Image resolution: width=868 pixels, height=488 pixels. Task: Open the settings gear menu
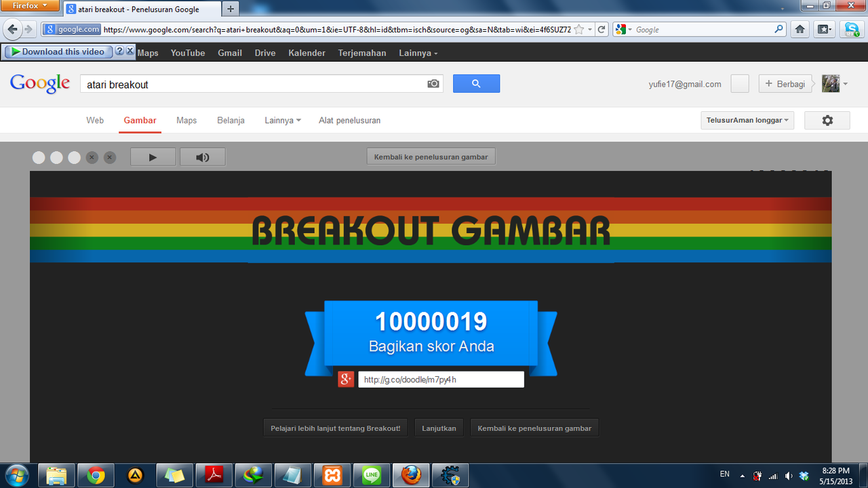827,120
